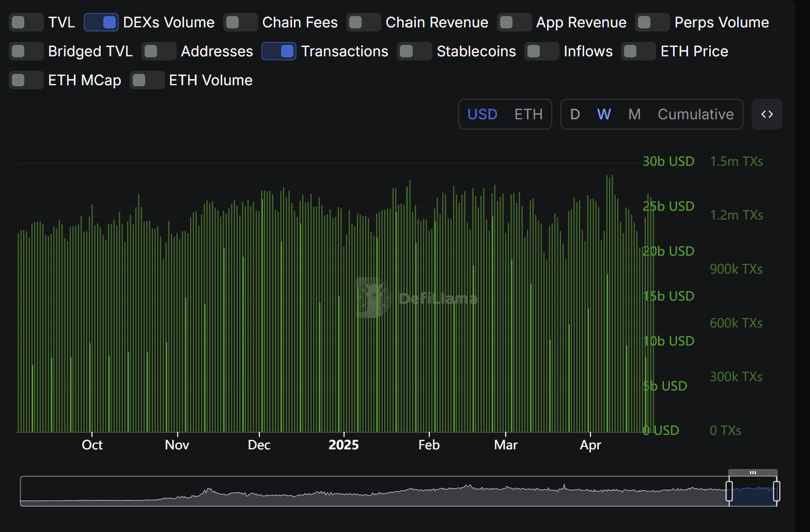Switch to daily D interval
The height and width of the screenshot is (532, 810).
pyautogui.click(x=574, y=114)
